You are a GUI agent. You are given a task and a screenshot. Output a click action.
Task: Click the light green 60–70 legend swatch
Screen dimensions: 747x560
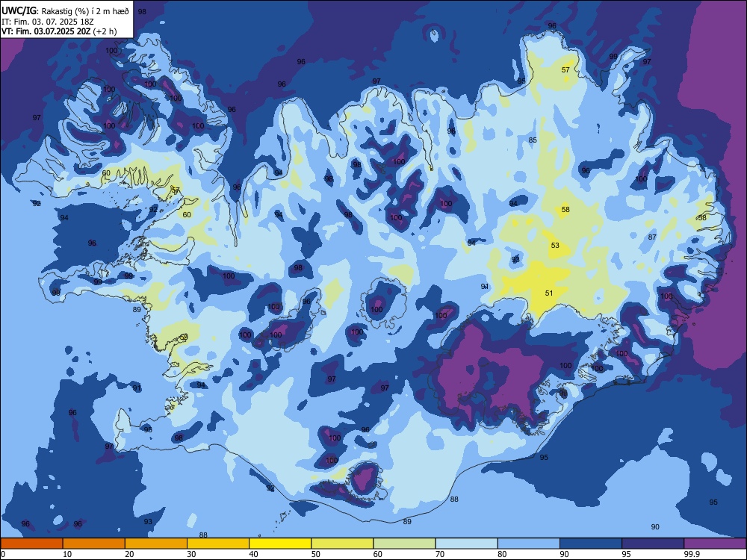[404, 544]
